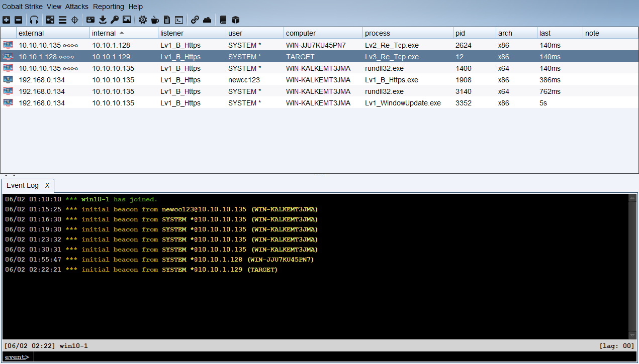This screenshot has height=364, width=639.
Task: Switch to session table view icon
Action: [x=62, y=20]
